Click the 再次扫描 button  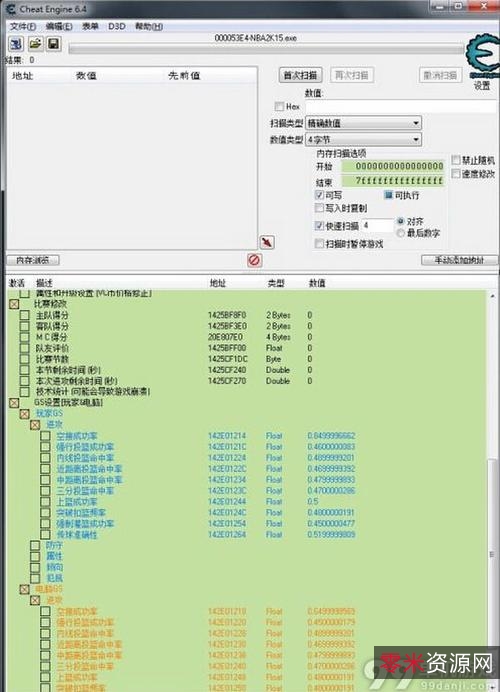pos(352,75)
